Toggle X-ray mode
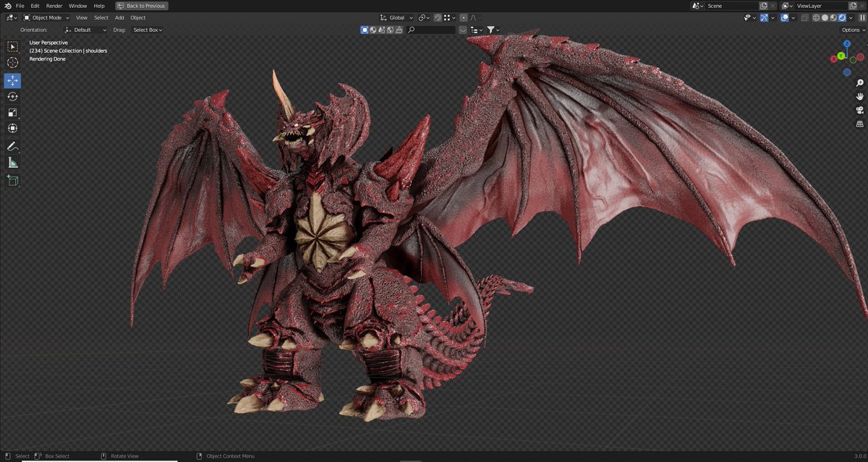Screen dimensions: 868x462 click(804, 17)
